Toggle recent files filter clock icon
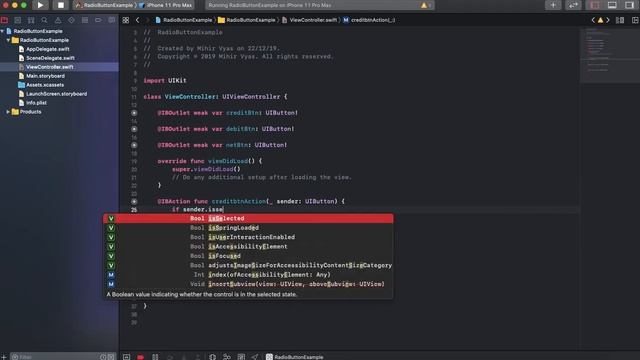 pos(103,357)
